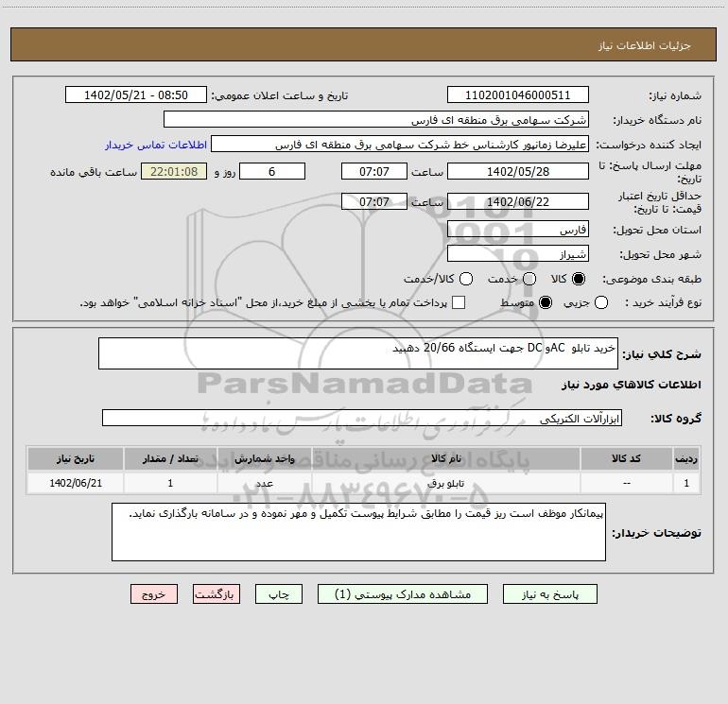Click the تاریخ نیاز column header

(76, 458)
